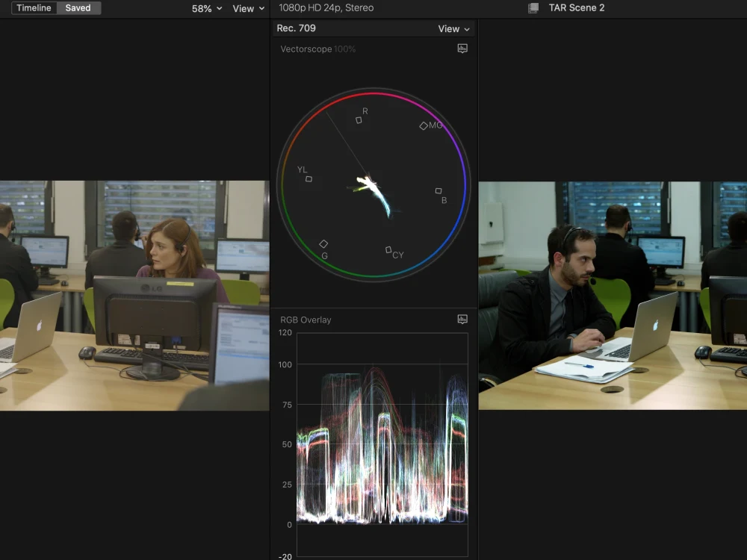
Task: Click the Rec. 709 color space label
Action: (x=296, y=28)
